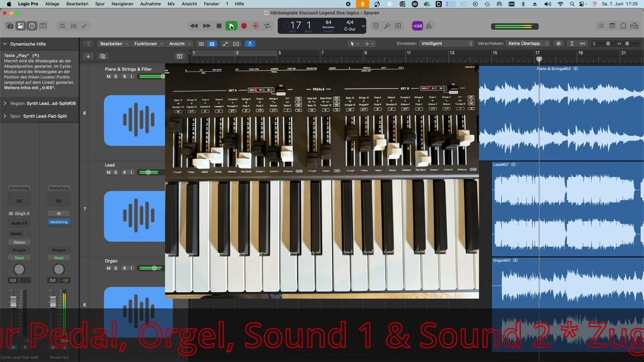Collapse the Dynamische Hilfe section
This screenshot has height=362, width=644.
[5, 44]
